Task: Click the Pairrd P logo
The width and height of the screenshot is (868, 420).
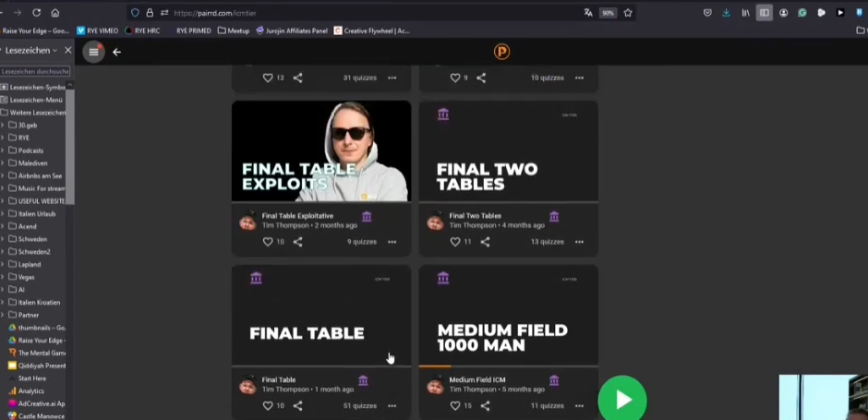Action: tap(501, 52)
